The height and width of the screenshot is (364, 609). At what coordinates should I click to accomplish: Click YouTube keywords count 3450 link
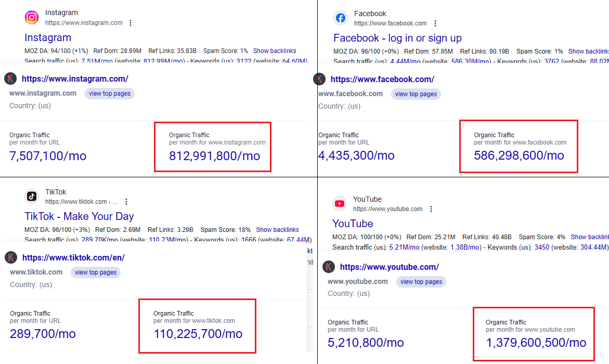(542, 248)
